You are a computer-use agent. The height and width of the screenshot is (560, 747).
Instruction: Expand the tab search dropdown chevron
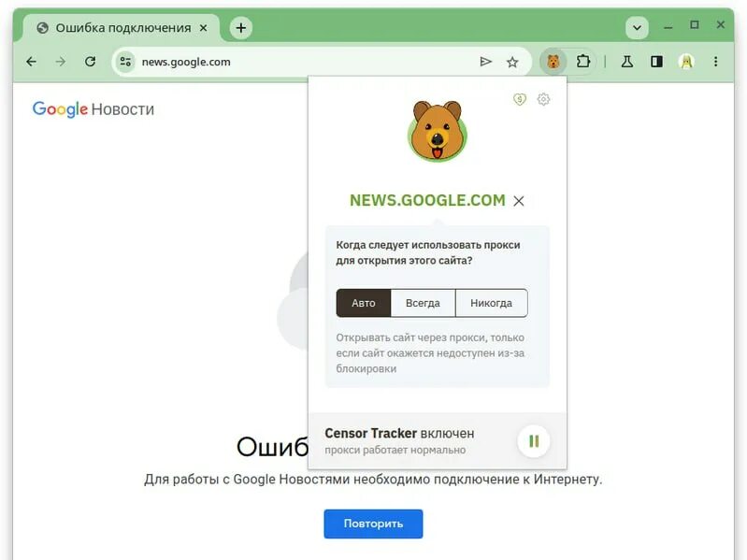point(637,28)
